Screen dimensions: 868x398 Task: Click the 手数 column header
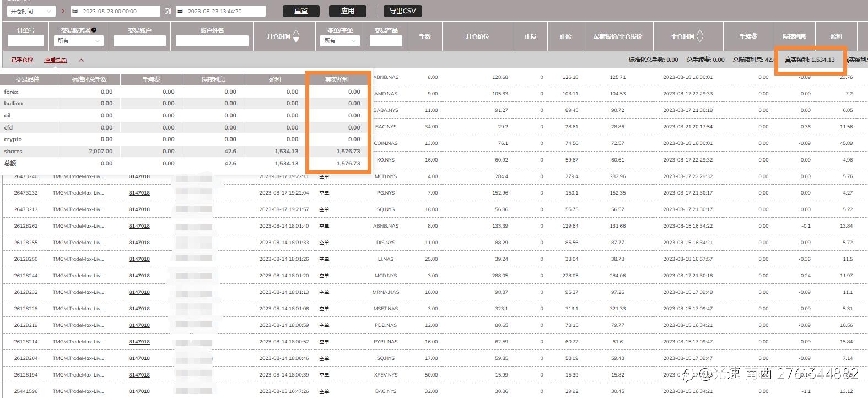point(425,36)
